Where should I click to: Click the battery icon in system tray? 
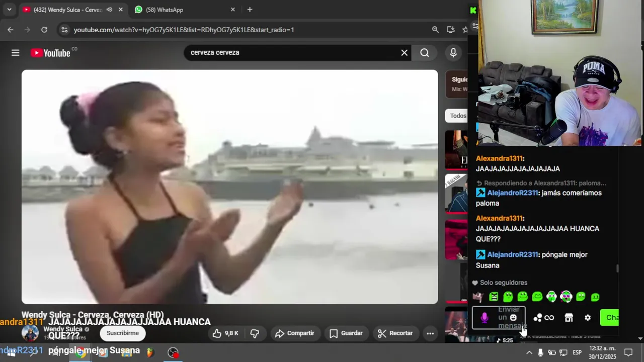point(552,353)
